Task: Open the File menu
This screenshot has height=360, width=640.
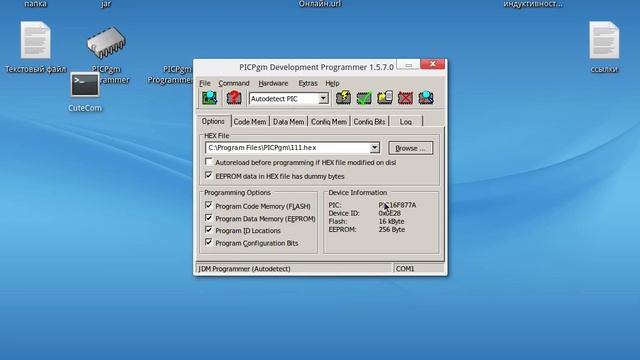Action: point(205,83)
